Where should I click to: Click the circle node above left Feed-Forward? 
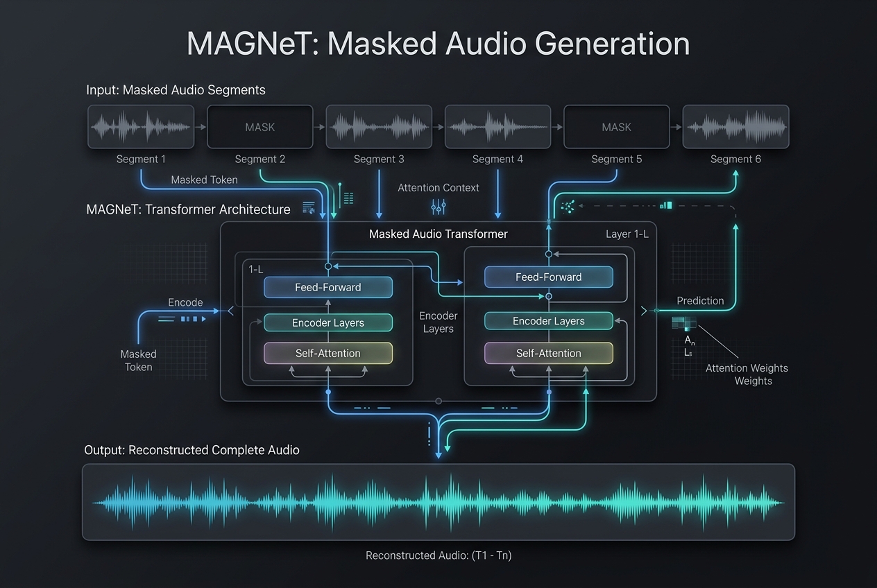coord(328,266)
